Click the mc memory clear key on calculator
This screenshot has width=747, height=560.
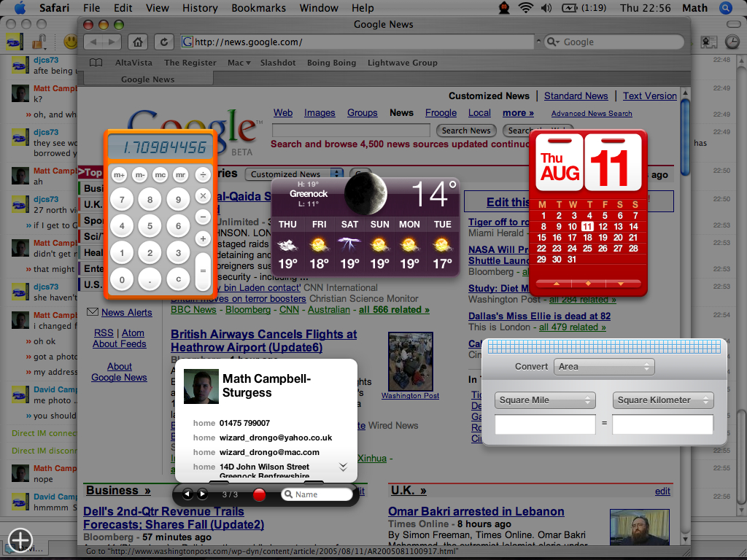160,175
